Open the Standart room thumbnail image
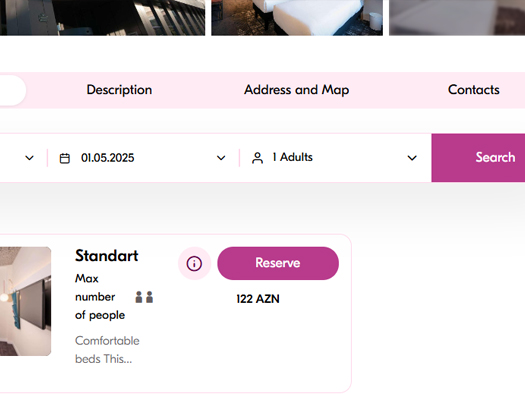Screen dimensions: 525x394 coord(25,301)
